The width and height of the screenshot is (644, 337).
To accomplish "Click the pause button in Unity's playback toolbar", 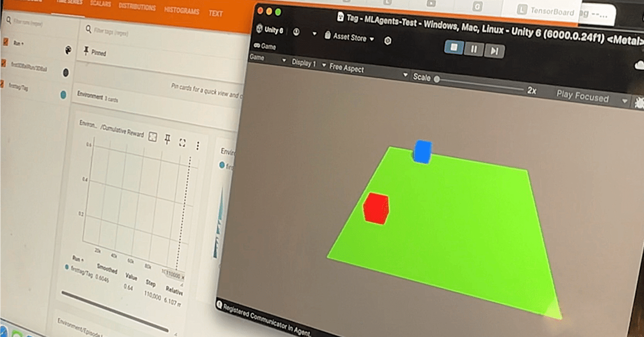I will (x=473, y=49).
